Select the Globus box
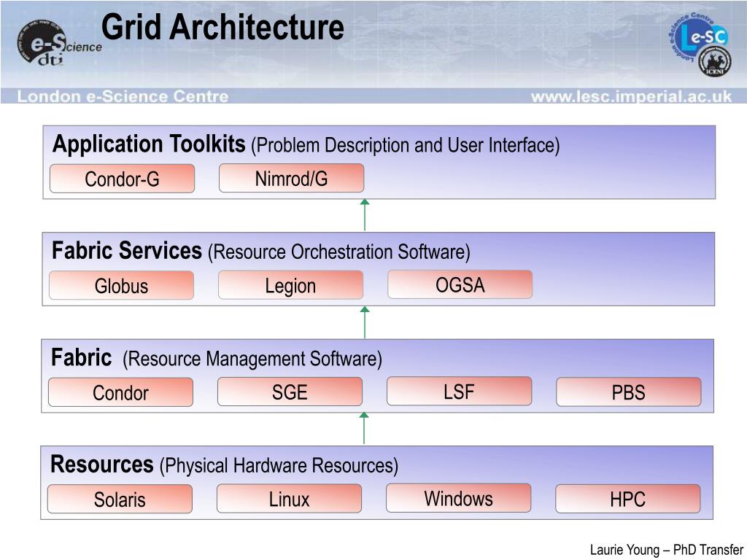Screen dimensions: 747x560 tap(122, 285)
